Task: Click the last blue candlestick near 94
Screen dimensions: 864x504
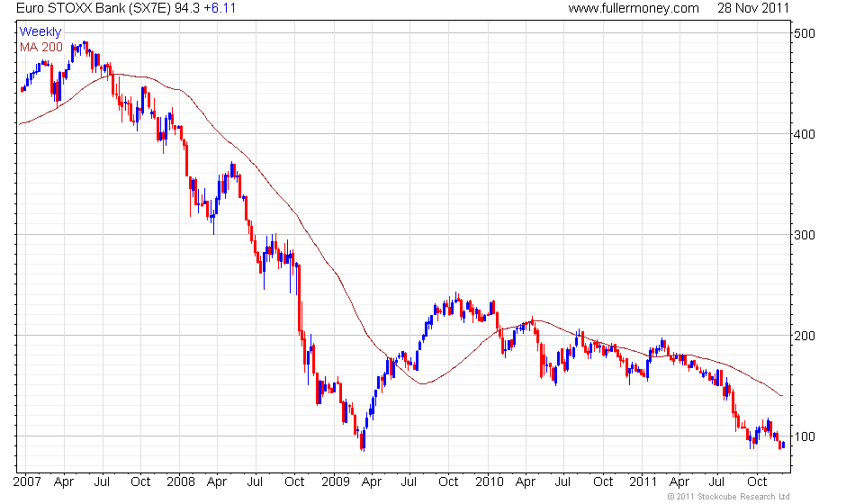Action: [784, 445]
